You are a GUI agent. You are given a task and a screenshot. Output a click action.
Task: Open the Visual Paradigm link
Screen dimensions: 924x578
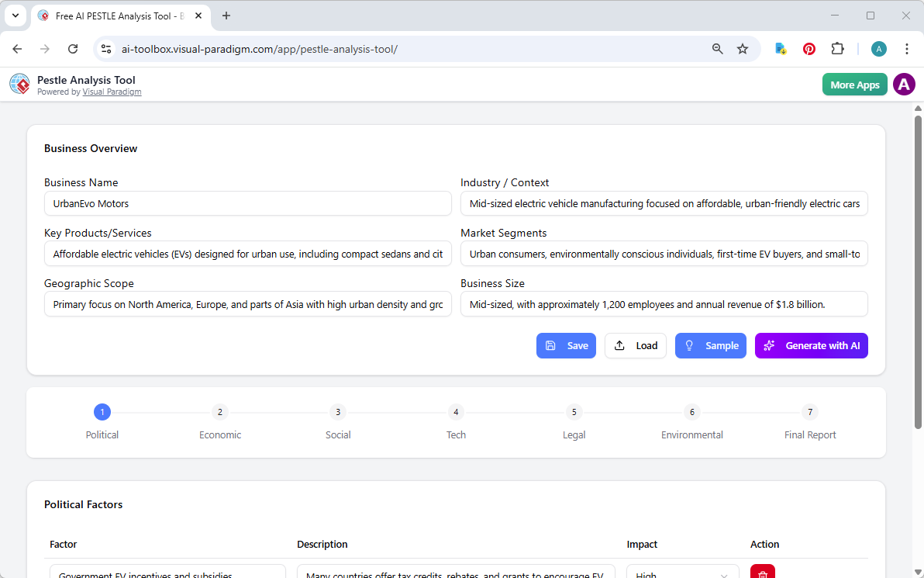coord(112,91)
